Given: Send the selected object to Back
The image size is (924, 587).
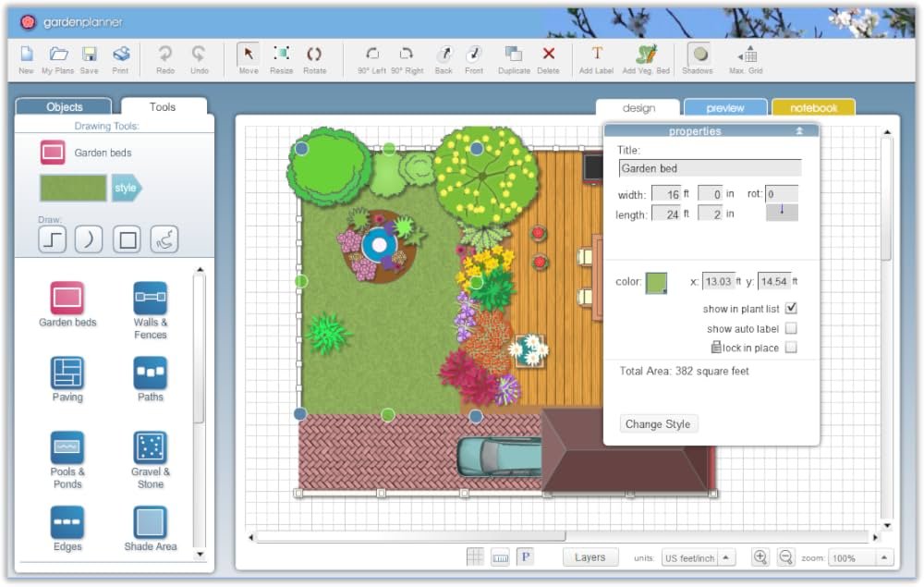Looking at the screenshot, I should click(x=443, y=57).
